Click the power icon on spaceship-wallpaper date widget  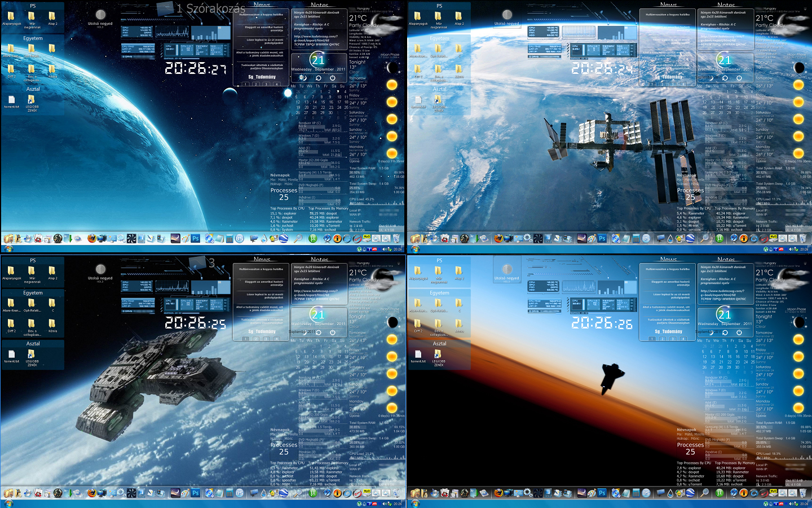point(333,332)
